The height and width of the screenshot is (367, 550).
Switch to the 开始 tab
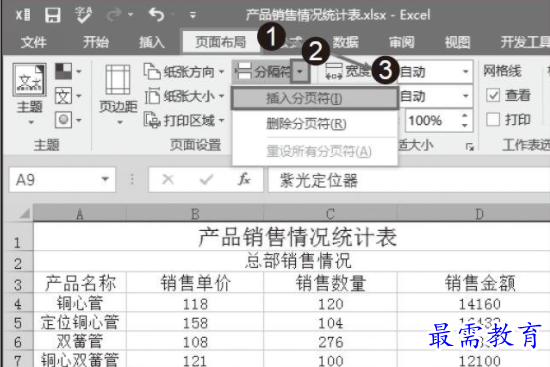[x=96, y=42]
